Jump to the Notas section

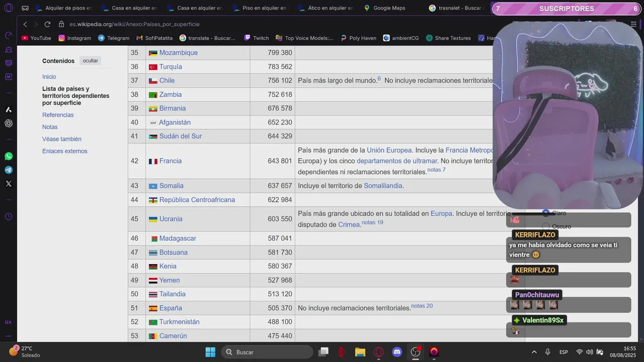50,127
